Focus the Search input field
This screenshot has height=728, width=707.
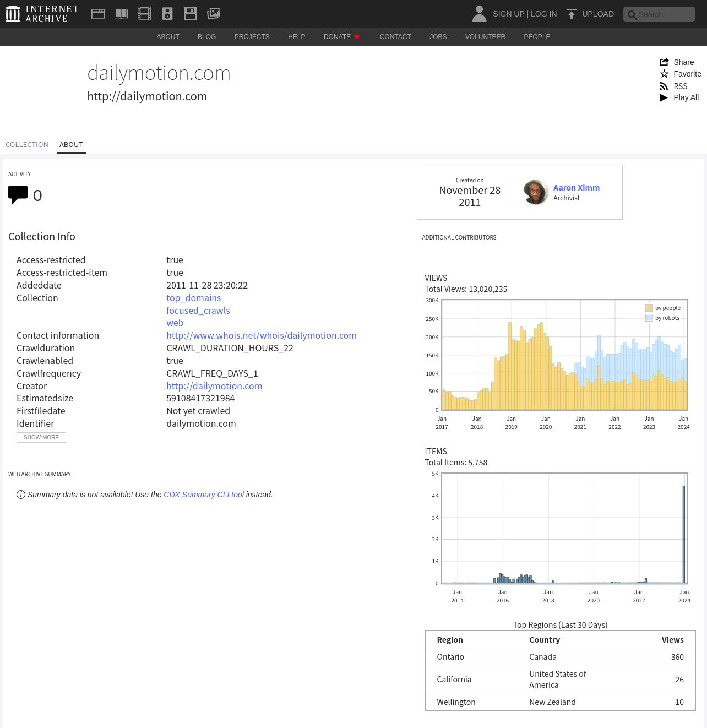pyautogui.click(x=659, y=14)
